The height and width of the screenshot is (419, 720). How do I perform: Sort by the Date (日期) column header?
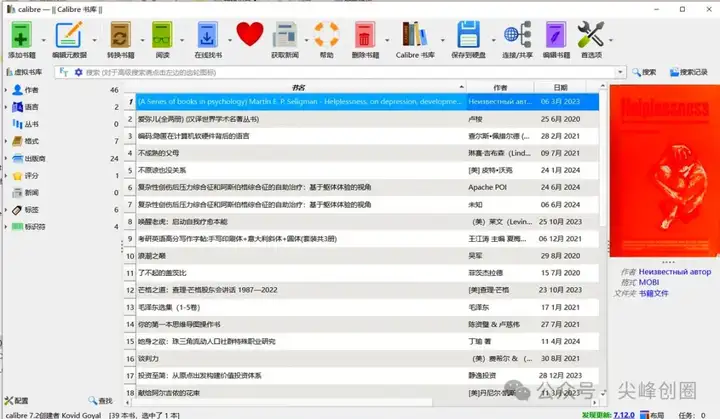pos(560,87)
